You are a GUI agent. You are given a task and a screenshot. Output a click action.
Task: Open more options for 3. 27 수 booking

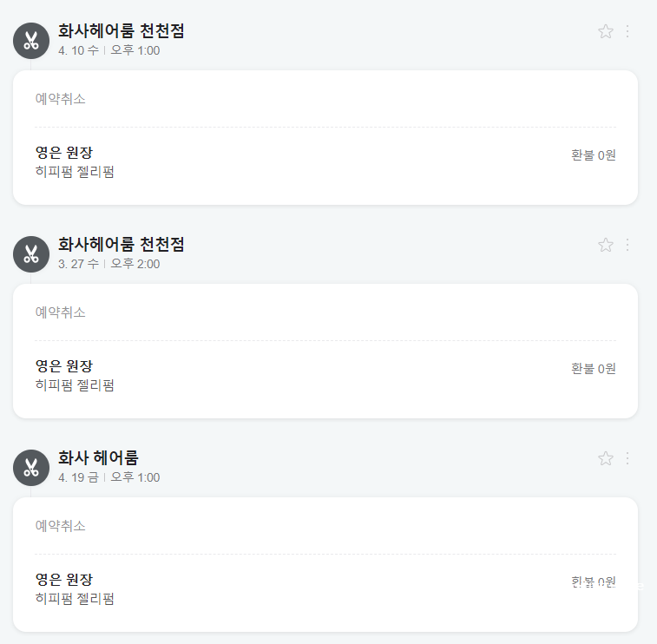(x=627, y=245)
